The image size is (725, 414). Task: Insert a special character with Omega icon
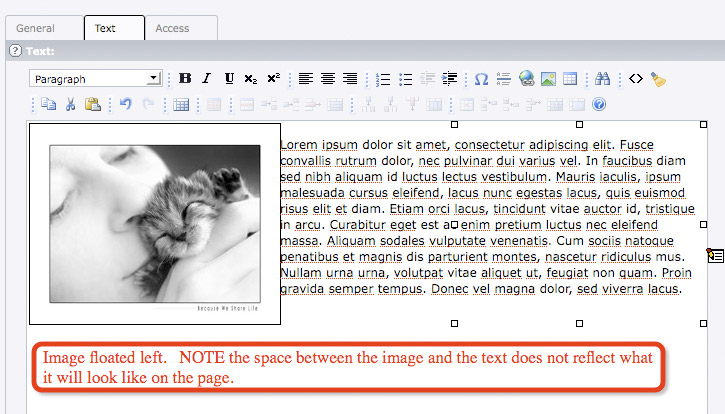tap(481, 79)
